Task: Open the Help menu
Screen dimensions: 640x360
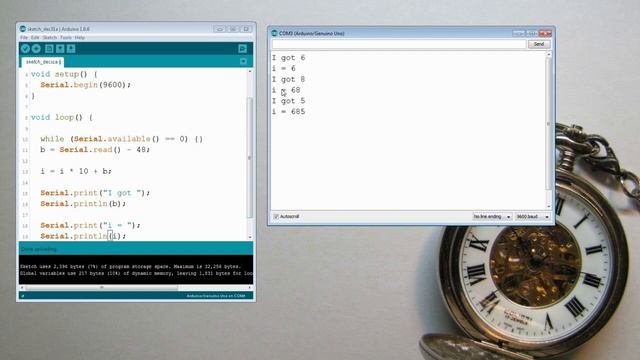Action: click(80, 38)
